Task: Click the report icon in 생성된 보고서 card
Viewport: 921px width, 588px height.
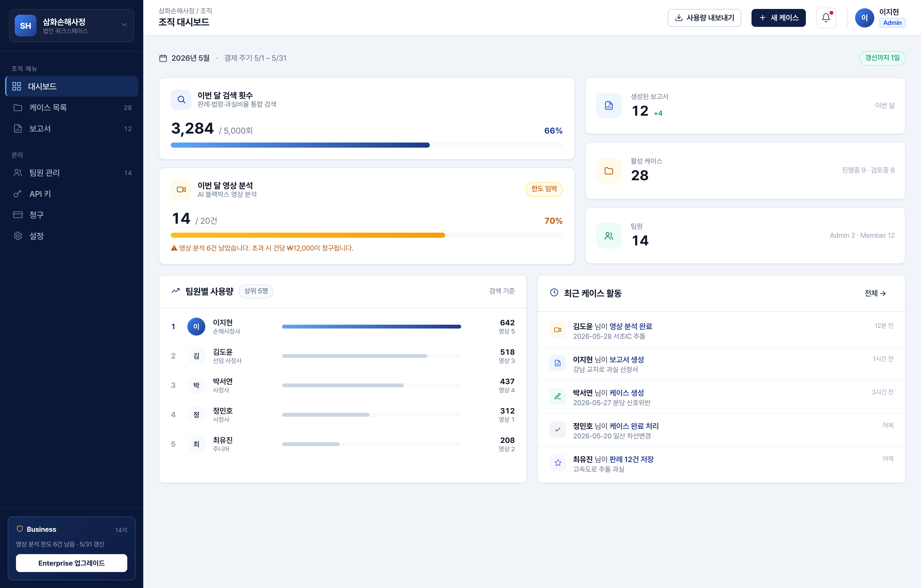Action: click(608, 105)
